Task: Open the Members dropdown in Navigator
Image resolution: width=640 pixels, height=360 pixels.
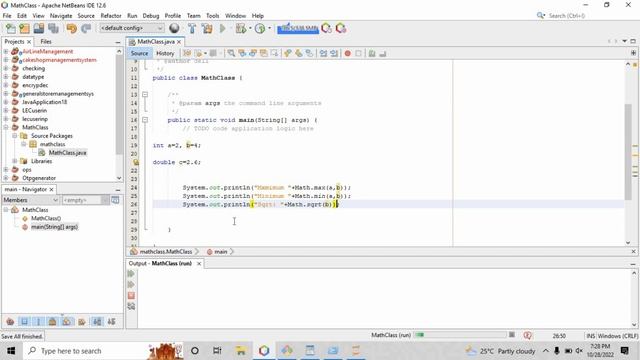Action: pyautogui.click(x=31, y=200)
